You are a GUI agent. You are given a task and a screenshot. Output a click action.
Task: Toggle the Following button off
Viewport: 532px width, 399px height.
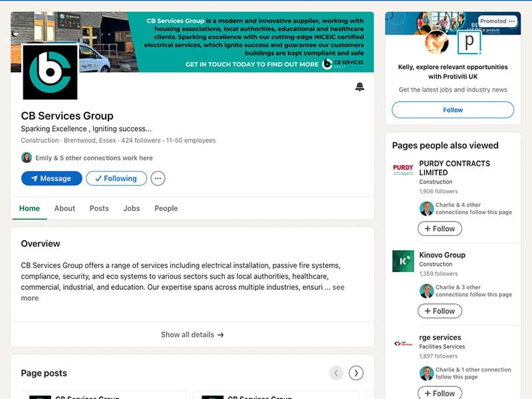click(x=116, y=178)
